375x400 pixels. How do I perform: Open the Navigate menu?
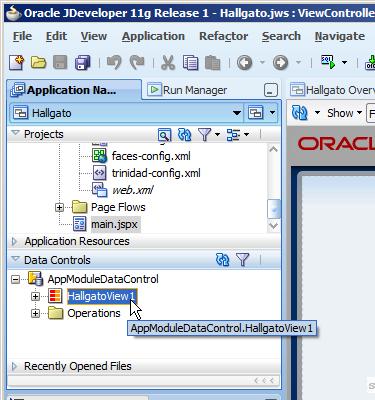coord(340,36)
